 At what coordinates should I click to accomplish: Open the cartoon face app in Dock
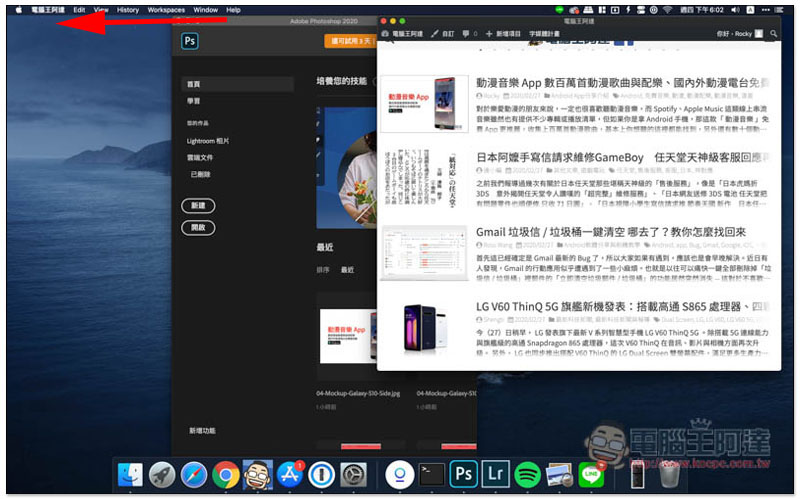point(258,474)
